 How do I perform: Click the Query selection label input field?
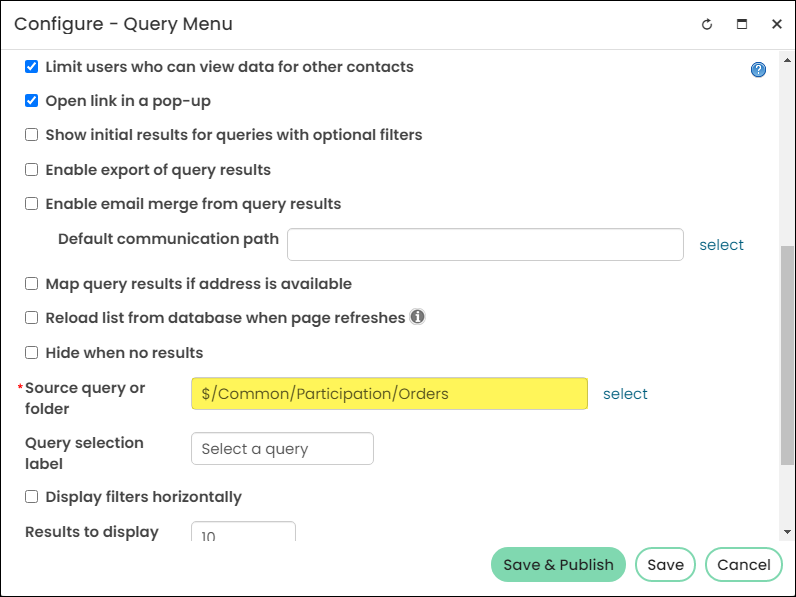click(282, 449)
